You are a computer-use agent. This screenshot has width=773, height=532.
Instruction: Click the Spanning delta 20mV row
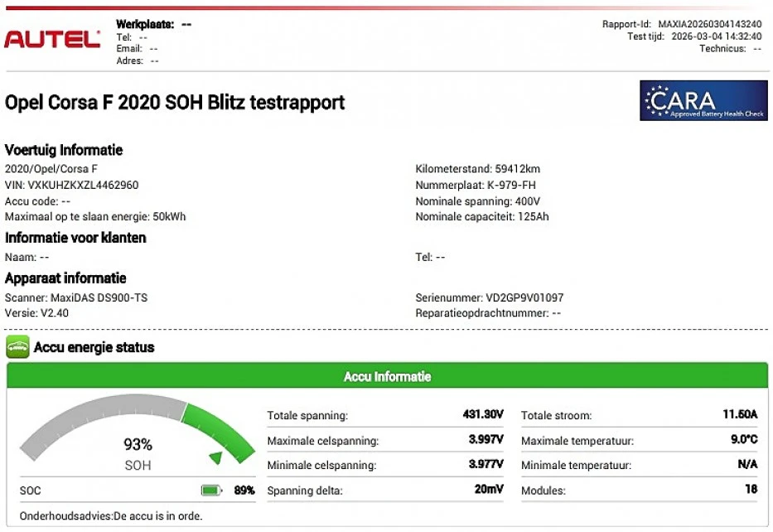(385, 490)
